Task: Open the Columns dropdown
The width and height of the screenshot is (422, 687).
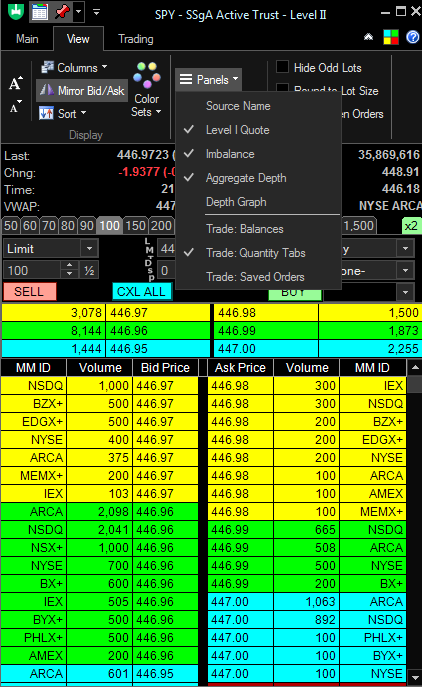Action: (74, 68)
